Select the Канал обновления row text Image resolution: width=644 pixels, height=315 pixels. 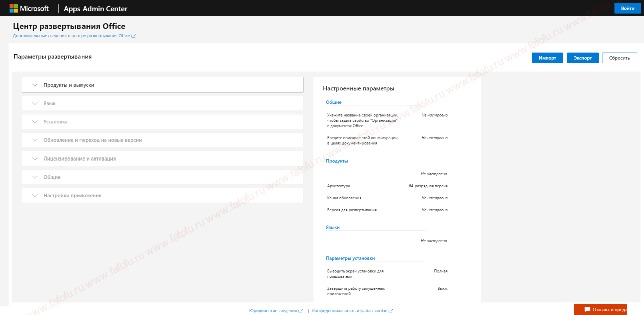pos(344,198)
